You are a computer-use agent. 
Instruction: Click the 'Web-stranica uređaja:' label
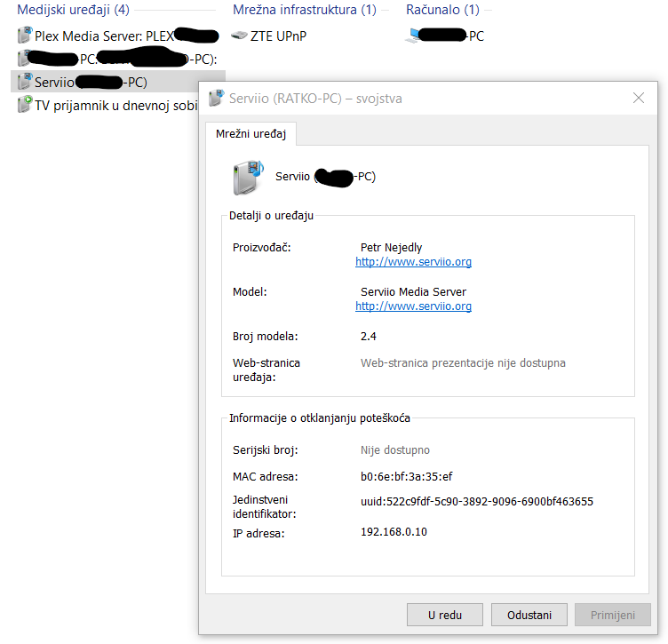click(266, 370)
